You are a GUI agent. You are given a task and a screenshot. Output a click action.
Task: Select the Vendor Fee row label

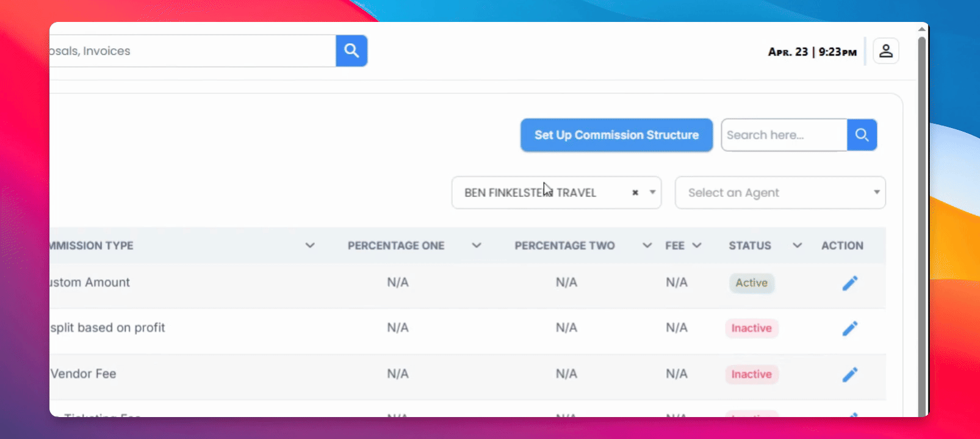click(83, 374)
